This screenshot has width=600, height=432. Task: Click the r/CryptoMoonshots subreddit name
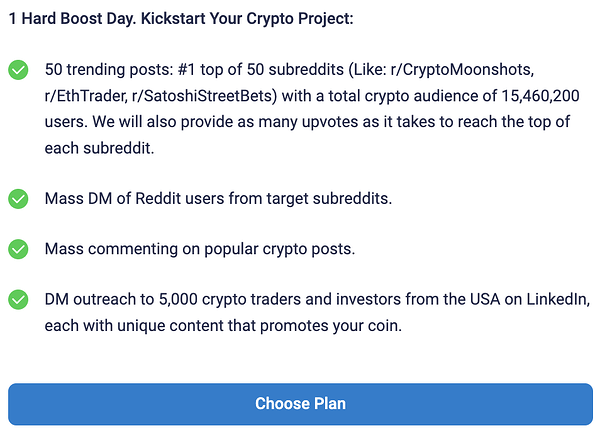(x=462, y=70)
